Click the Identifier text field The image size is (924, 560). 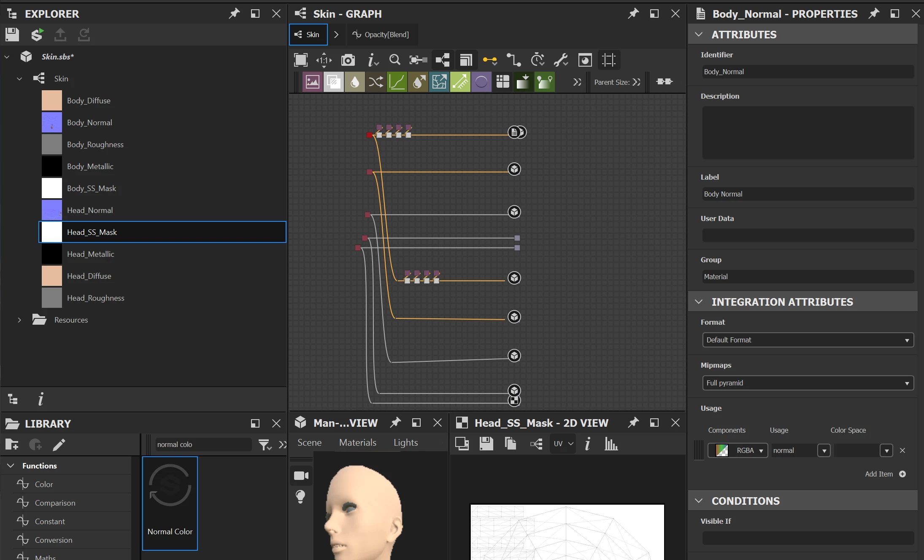pos(808,72)
